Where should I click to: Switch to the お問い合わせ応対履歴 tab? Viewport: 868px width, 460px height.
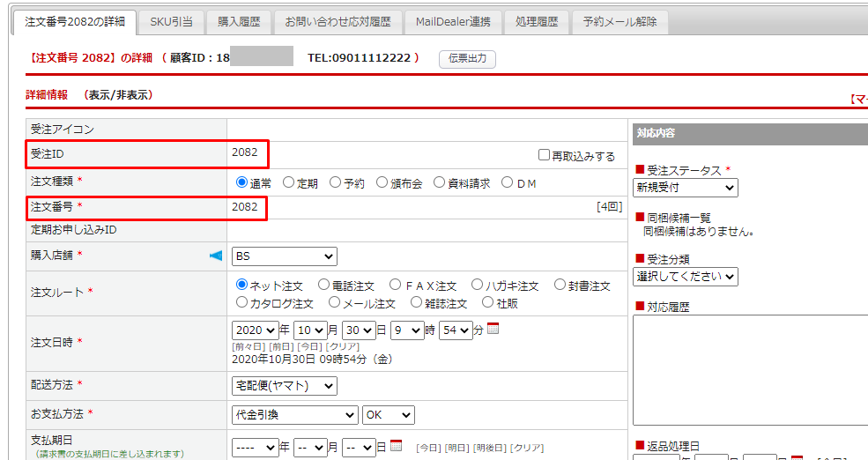point(338,22)
